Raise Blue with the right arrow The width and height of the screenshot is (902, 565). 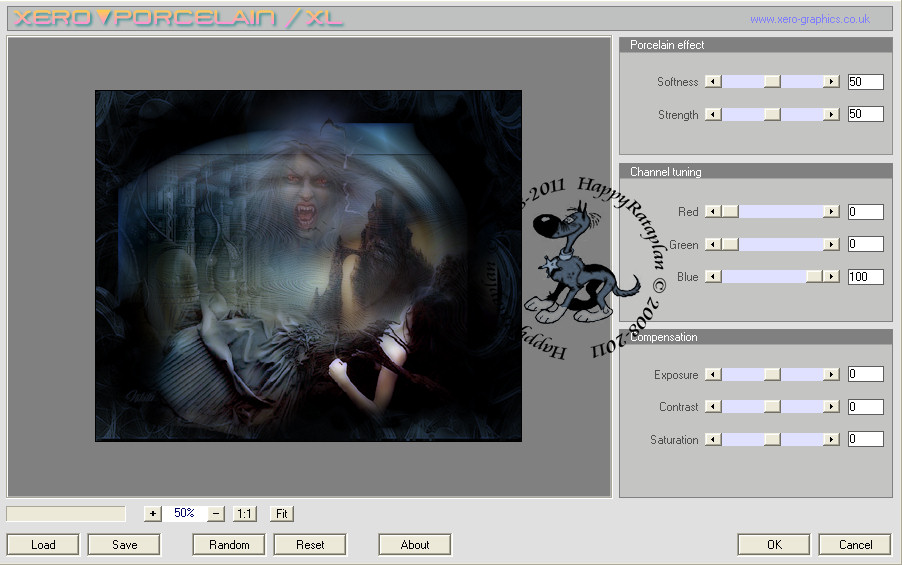point(831,277)
